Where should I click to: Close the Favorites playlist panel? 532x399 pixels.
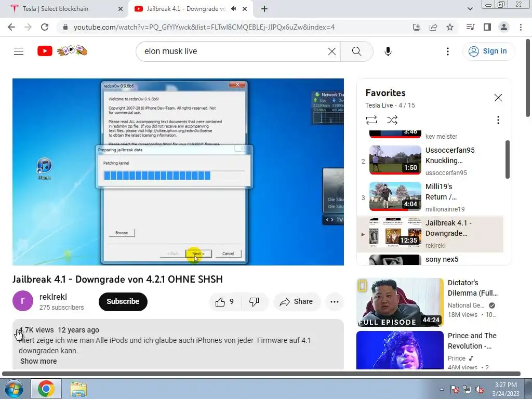point(498,98)
